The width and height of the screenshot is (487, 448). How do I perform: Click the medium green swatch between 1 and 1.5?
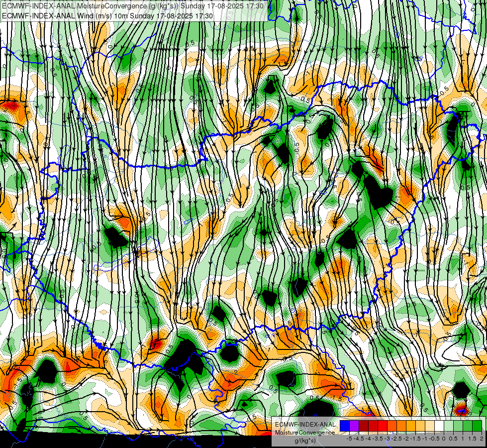pos(468,426)
